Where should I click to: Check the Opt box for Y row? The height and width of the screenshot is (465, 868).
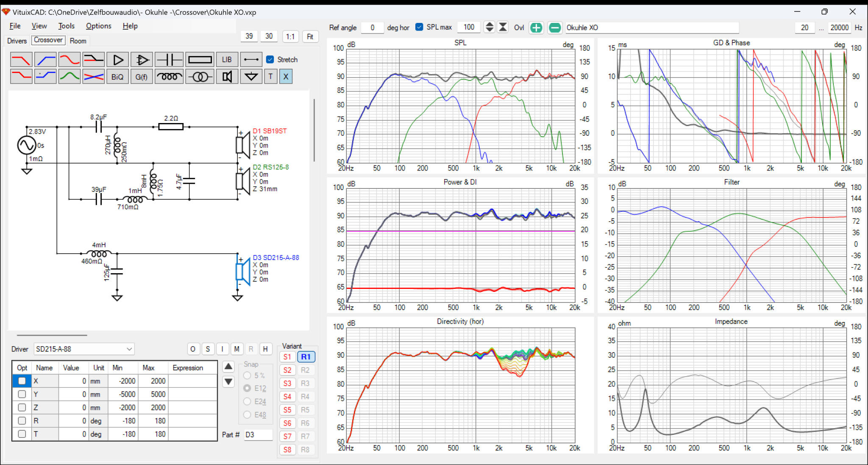click(x=22, y=394)
